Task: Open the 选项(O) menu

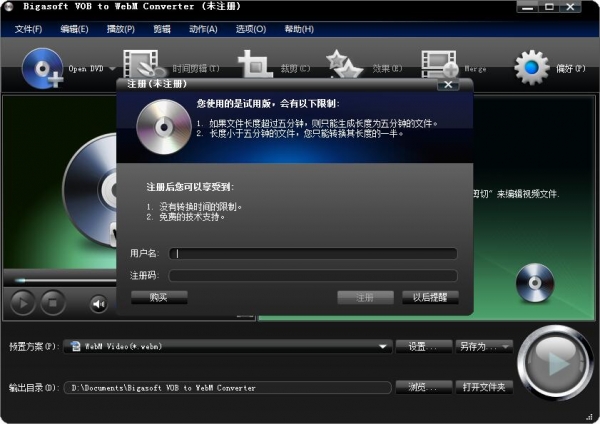Action: 251,29
